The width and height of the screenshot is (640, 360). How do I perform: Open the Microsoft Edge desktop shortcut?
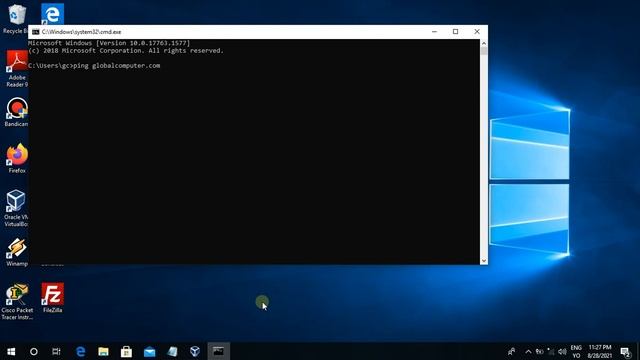52,14
